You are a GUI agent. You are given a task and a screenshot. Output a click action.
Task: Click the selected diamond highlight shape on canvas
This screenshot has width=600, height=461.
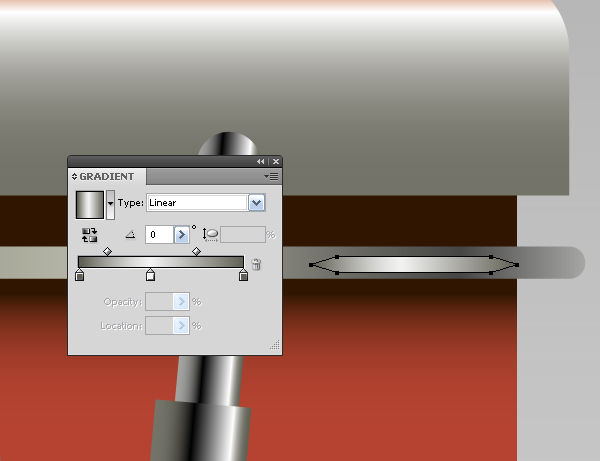click(x=414, y=265)
